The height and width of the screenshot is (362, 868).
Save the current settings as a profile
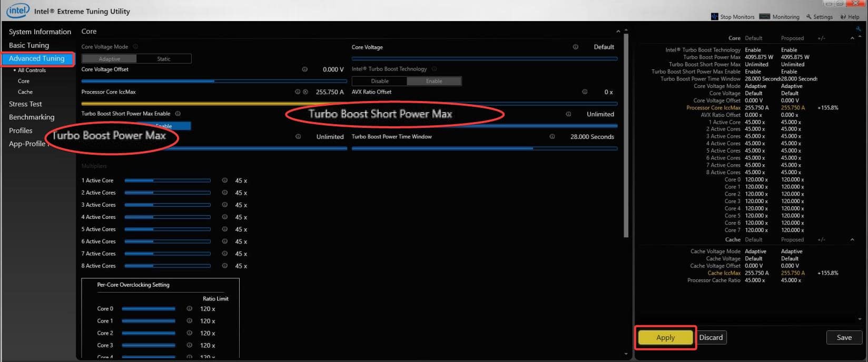click(x=844, y=337)
